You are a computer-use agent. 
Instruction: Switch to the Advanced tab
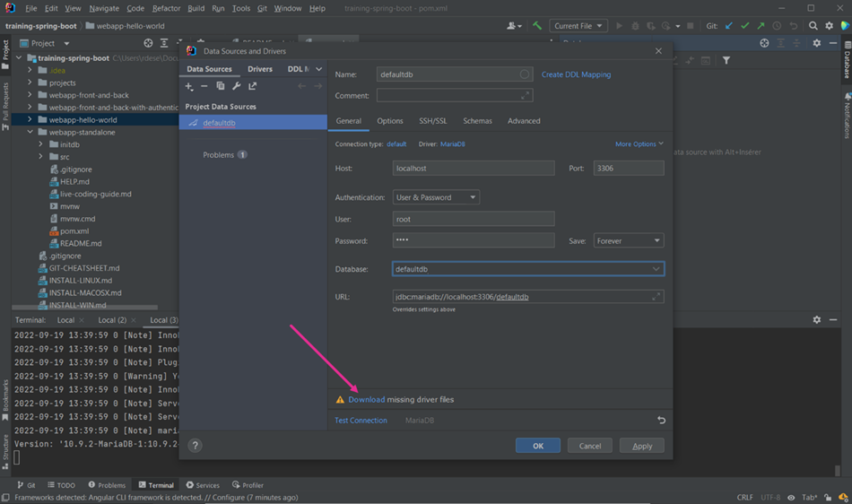coord(524,120)
